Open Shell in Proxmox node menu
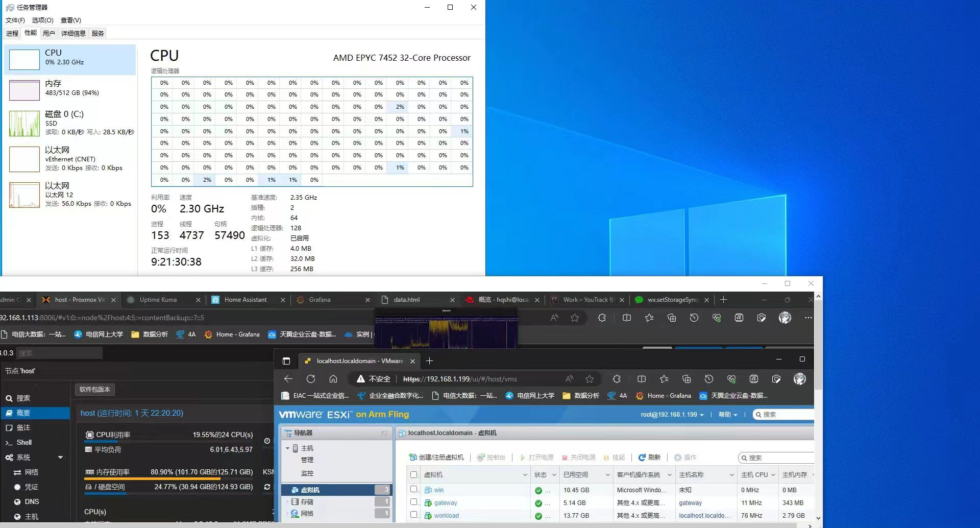 coord(35,442)
